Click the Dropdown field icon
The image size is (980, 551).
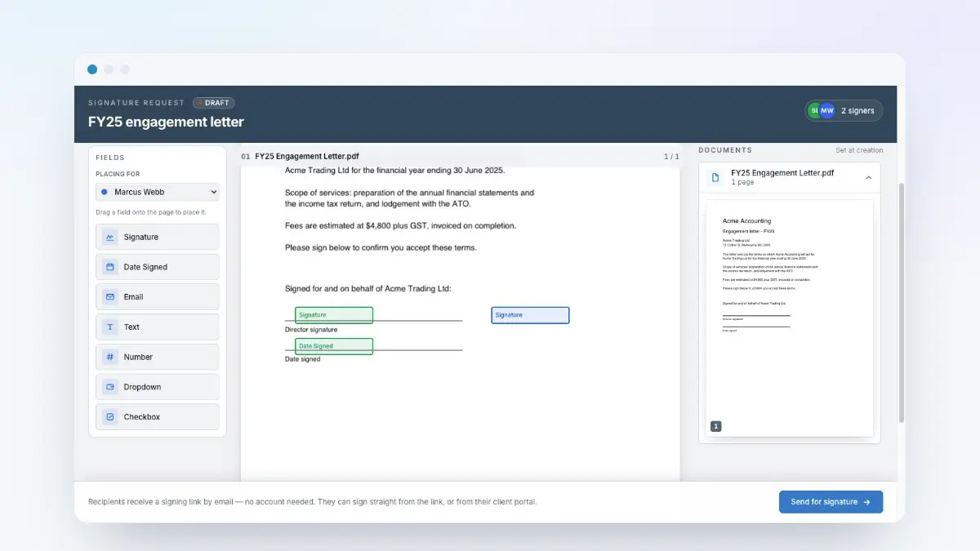pos(109,387)
